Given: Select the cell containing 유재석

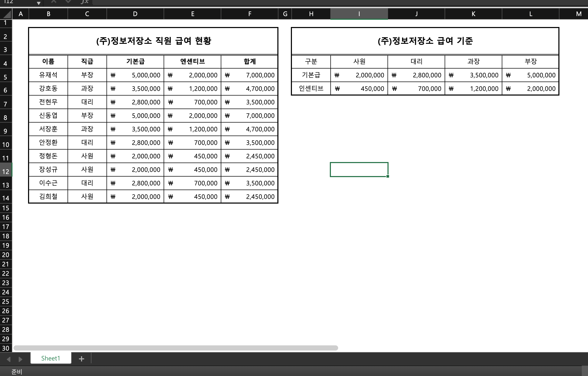Looking at the screenshot, I should point(48,75).
